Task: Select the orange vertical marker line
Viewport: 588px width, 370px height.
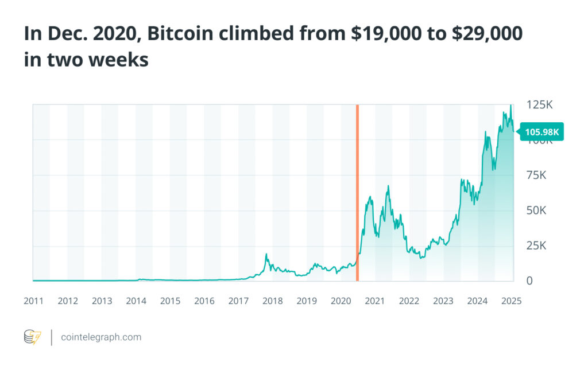Action: [x=357, y=193]
